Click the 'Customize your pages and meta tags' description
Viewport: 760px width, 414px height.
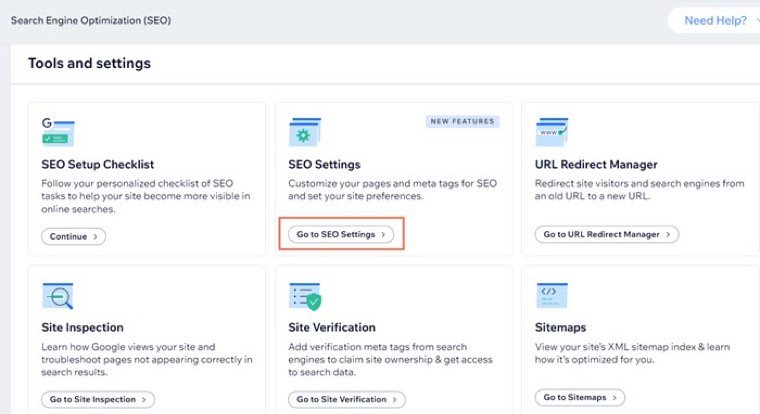pyautogui.click(x=393, y=190)
